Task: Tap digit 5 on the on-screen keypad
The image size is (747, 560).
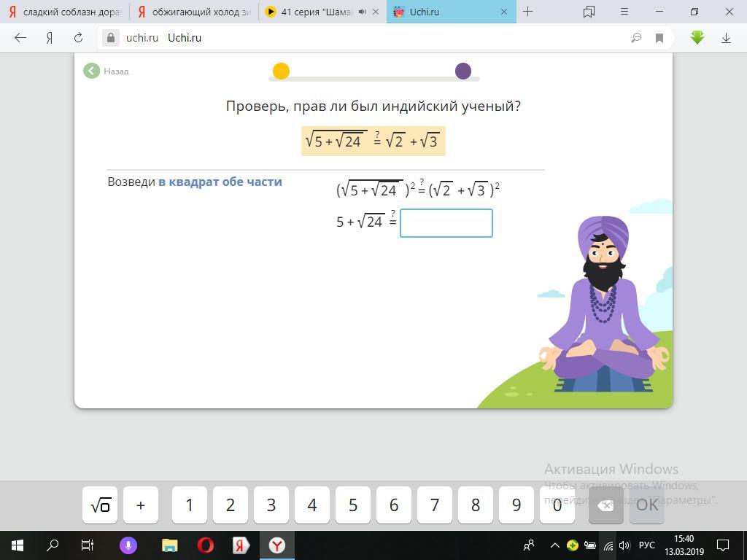Action: point(353,505)
